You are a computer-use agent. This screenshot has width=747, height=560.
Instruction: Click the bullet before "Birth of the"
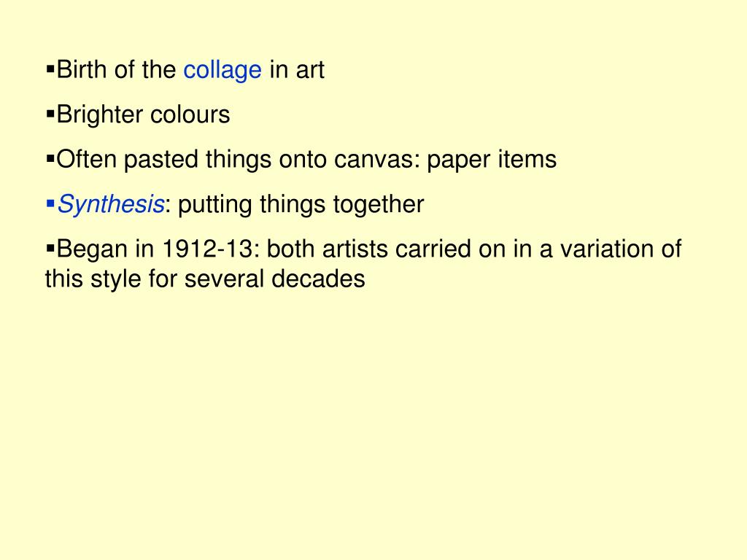(x=50, y=69)
